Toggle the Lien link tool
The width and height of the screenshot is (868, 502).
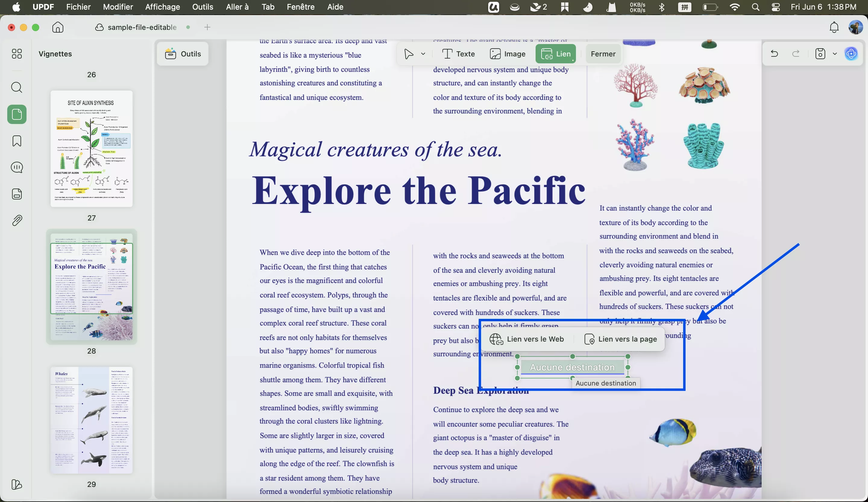coord(555,54)
